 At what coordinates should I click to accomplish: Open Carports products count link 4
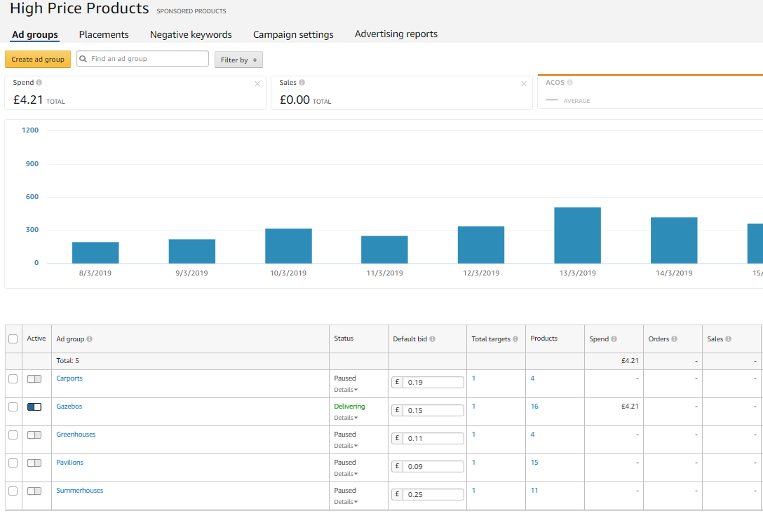click(x=532, y=378)
